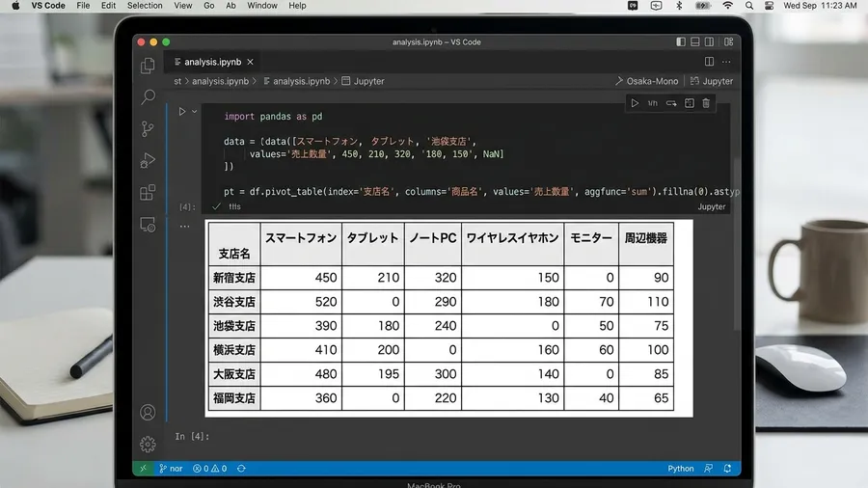Click the cell toolbar run icon
This screenshot has height=488, width=868.
(635, 103)
